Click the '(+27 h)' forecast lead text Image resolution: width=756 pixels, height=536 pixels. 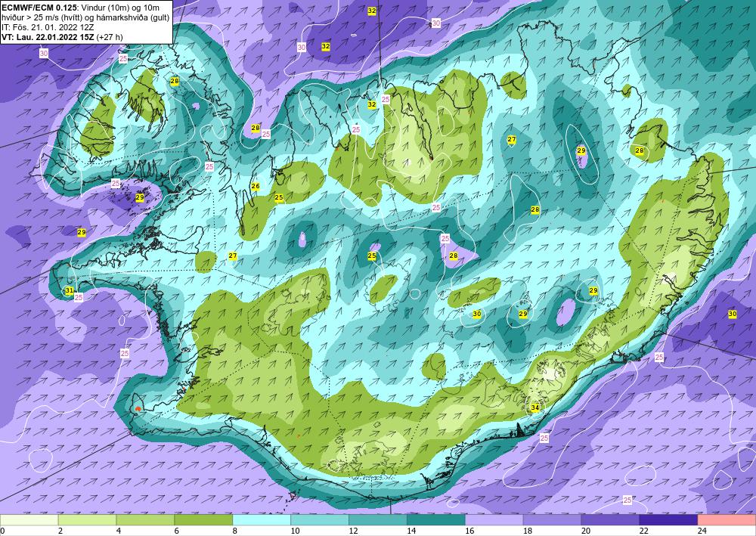110,37
